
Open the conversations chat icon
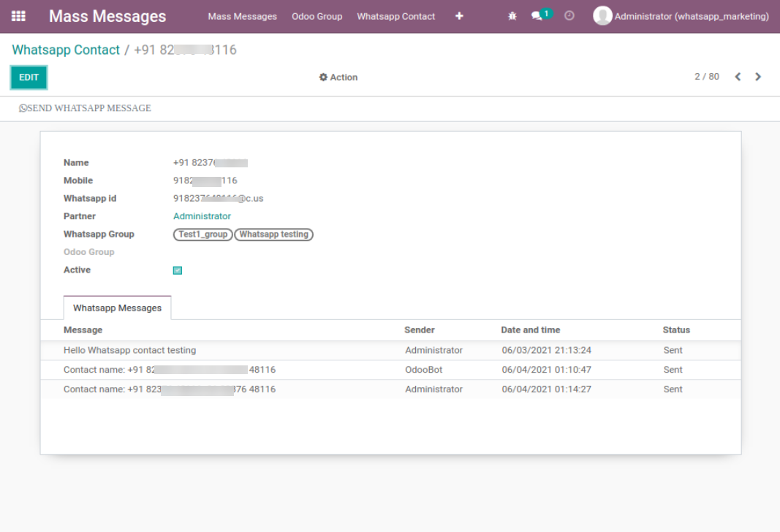tap(537, 16)
